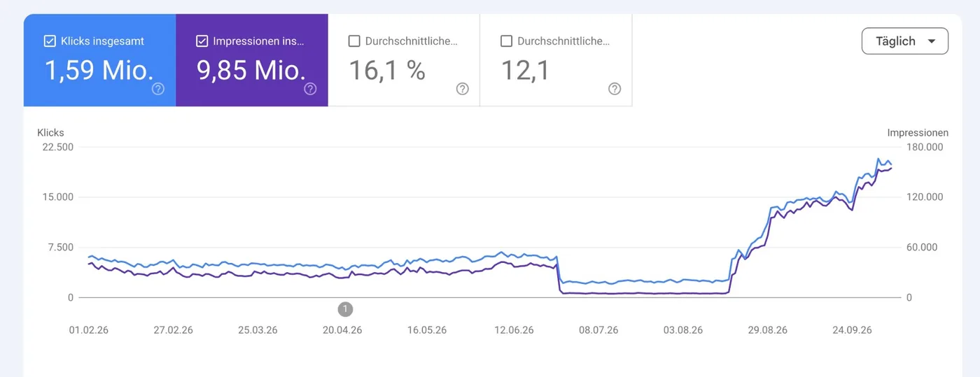Open help icon on 12,1 card

(615, 89)
